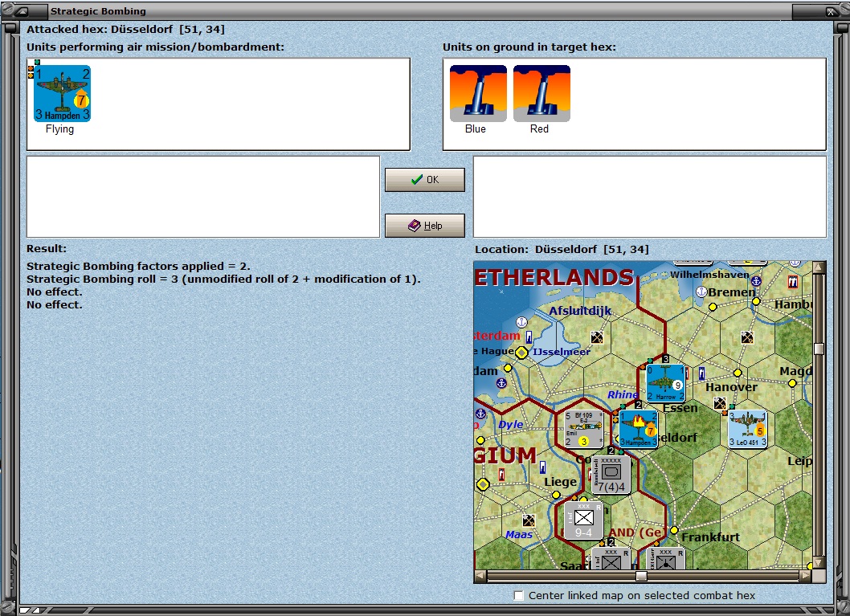Click the map horizontal scrollbar right arrow
This screenshot has width=850, height=616.
tap(806, 576)
